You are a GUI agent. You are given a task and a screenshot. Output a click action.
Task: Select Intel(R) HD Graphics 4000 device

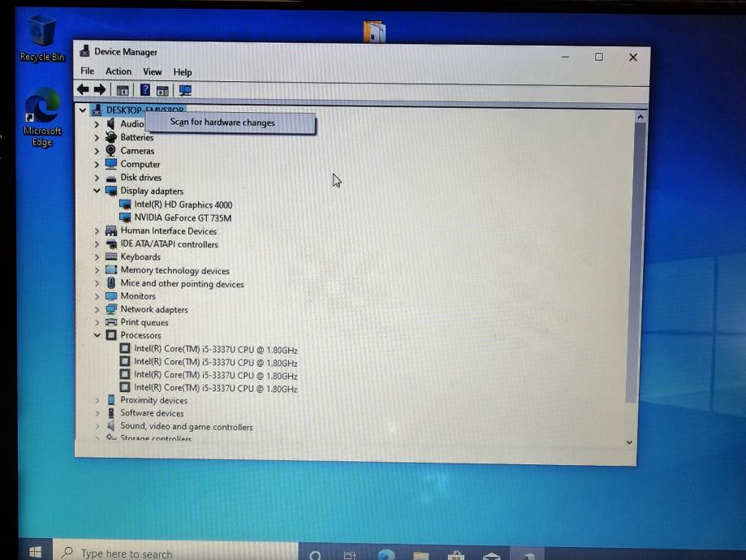(183, 205)
